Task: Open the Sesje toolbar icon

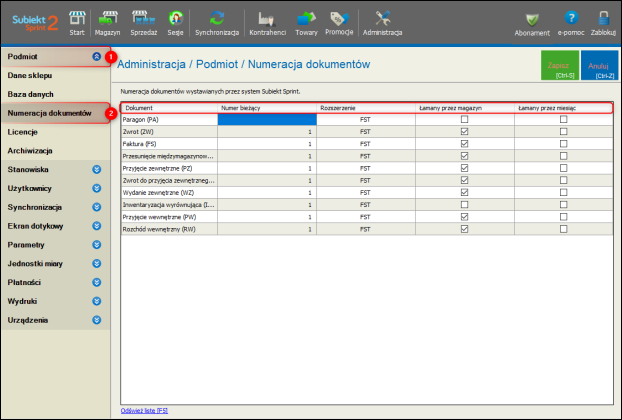Action: 176,20
